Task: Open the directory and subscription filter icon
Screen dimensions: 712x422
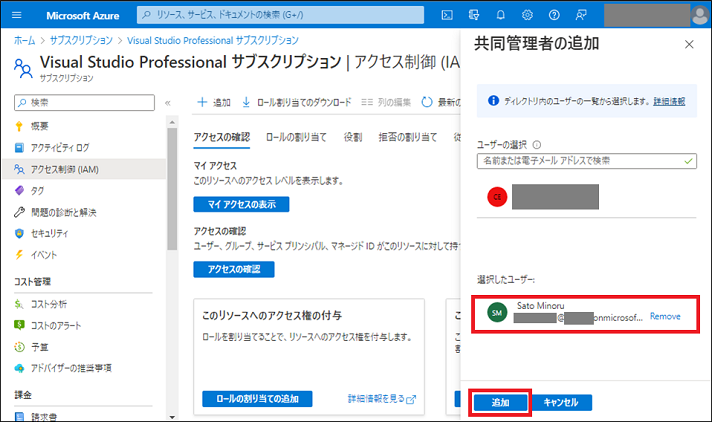Action: pyautogui.click(x=474, y=15)
